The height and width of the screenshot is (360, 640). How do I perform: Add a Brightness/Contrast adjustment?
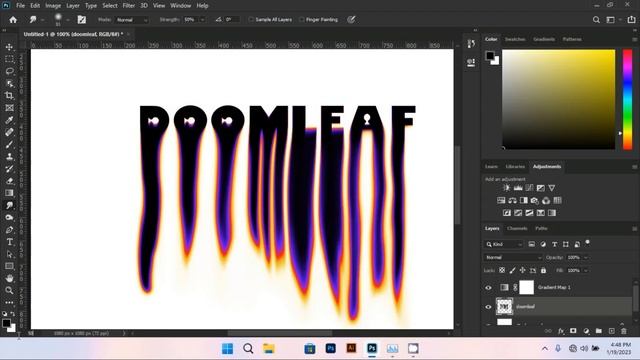[507, 188]
